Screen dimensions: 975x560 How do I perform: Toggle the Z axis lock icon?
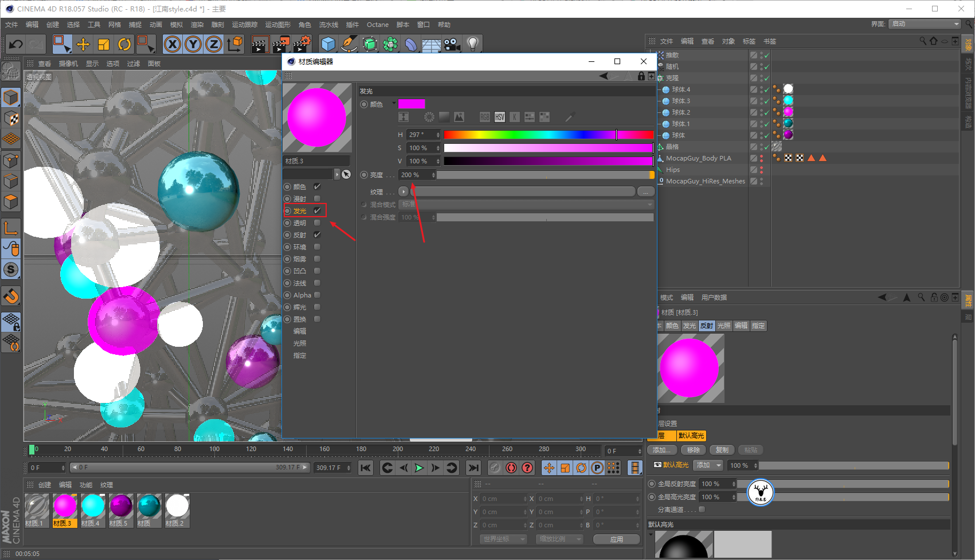point(214,44)
